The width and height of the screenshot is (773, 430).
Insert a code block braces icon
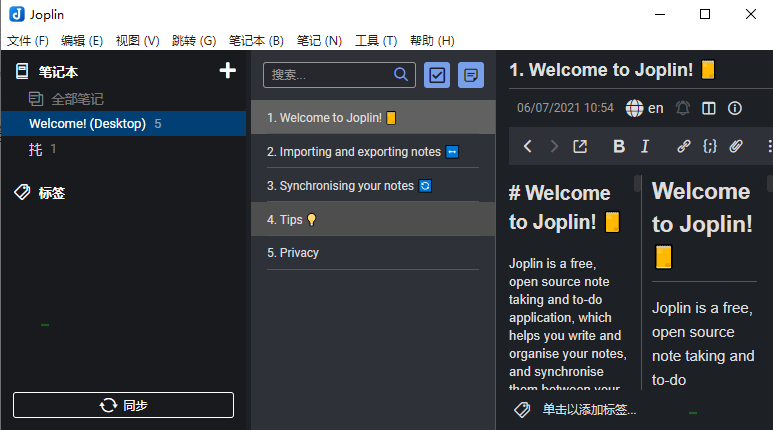(709, 146)
